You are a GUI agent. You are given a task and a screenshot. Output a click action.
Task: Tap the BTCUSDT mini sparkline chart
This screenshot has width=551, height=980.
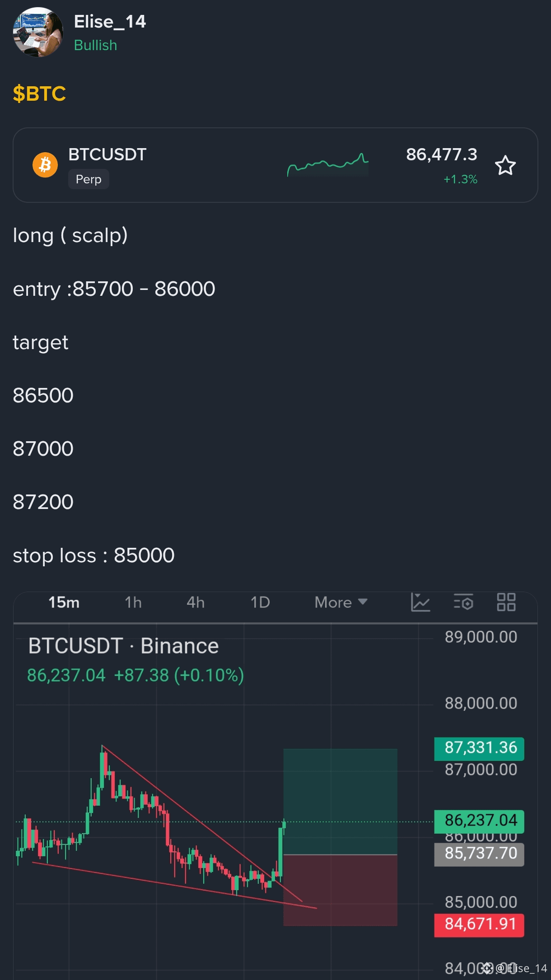[328, 165]
